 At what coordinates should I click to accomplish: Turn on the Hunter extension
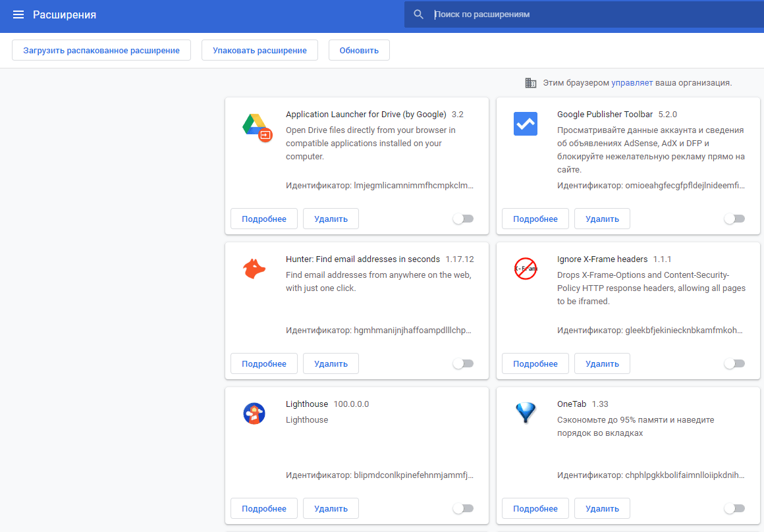coord(463,363)
